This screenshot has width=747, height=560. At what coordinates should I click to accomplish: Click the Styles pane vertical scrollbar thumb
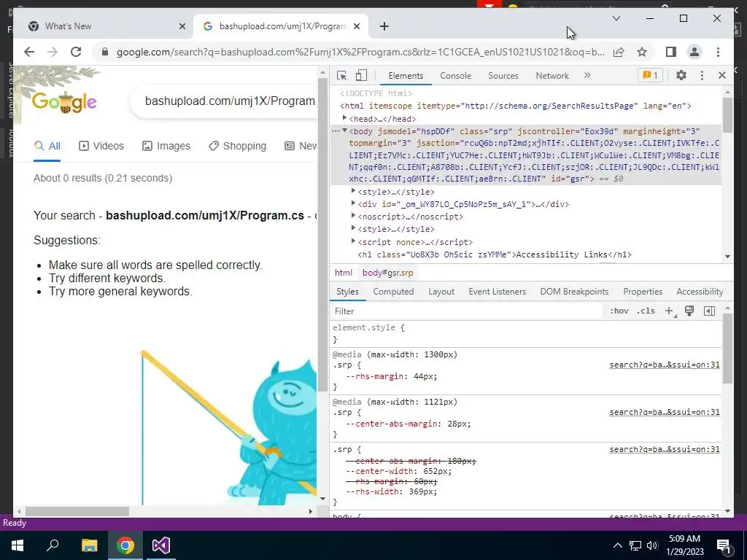tap(727, 348)
